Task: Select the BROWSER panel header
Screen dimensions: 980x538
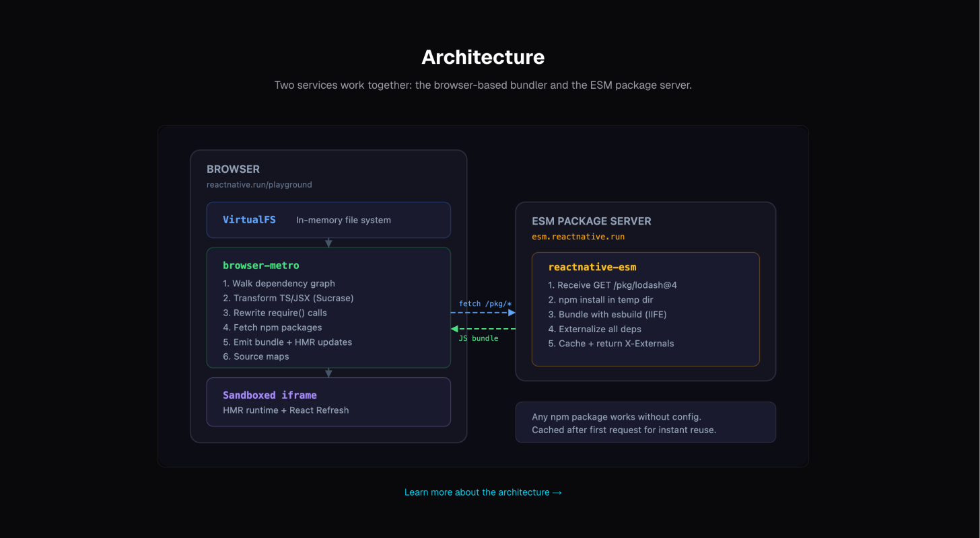Action: (x=233, y=169)
